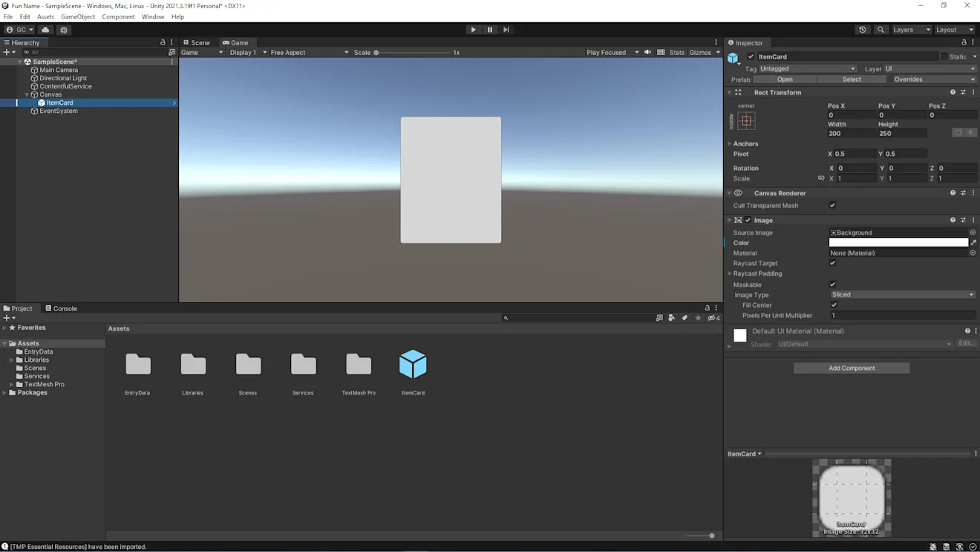Click the cloud services icon
This screenshot has width=980, height=552.
click(45, 30)
